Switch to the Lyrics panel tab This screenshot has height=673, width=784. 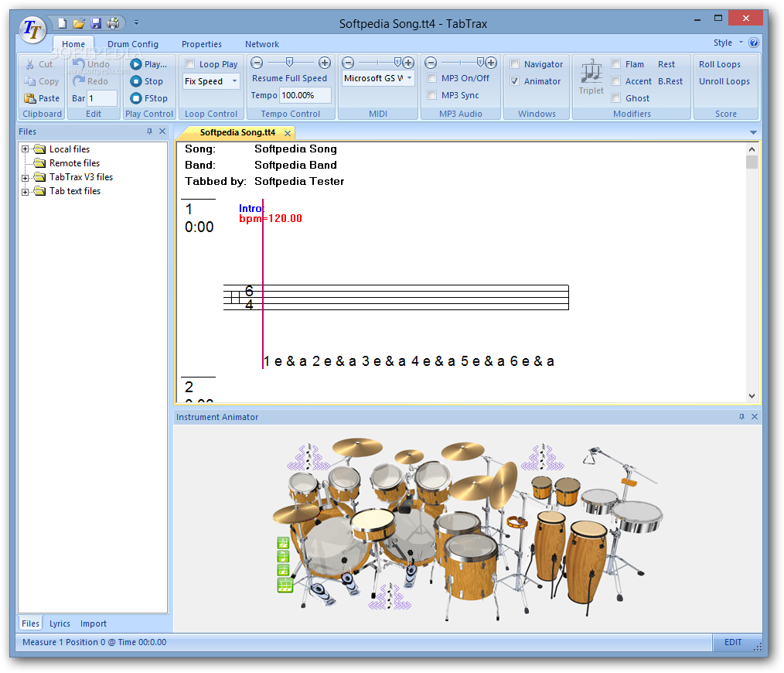(60, 623)
